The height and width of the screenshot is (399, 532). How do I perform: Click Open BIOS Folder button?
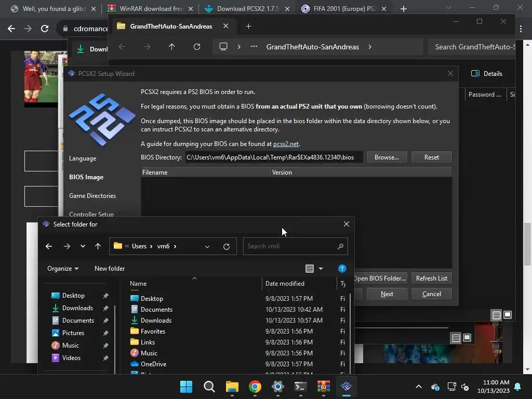click(x=380, y=278)
